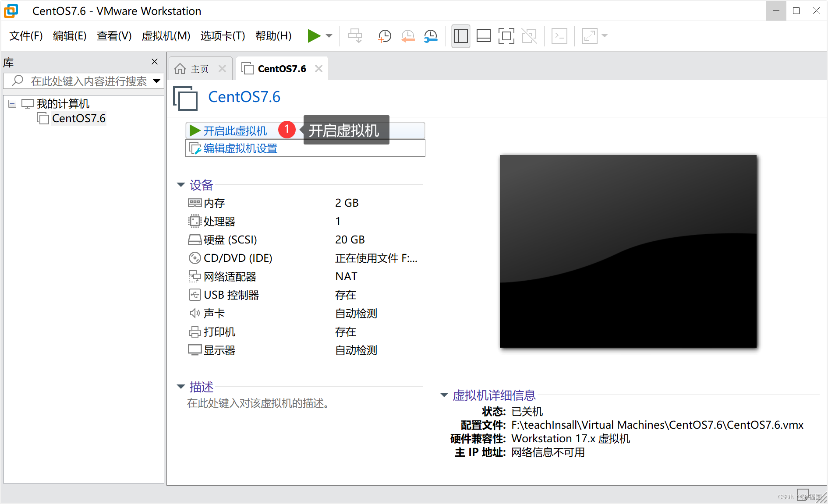Click the 正在使用文件 F:... value
Viewport: 828px width, 504px height.
click(376, 258)
